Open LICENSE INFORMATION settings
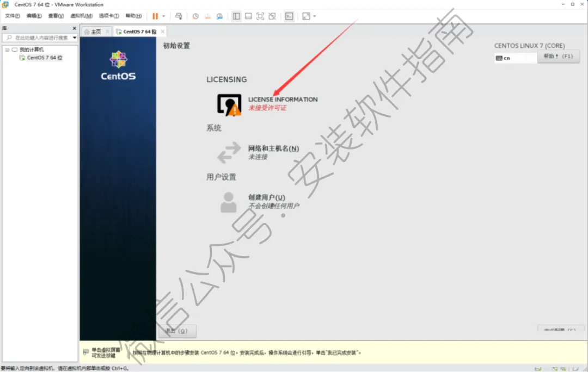The image size is (588, 372). coord(283,100)
